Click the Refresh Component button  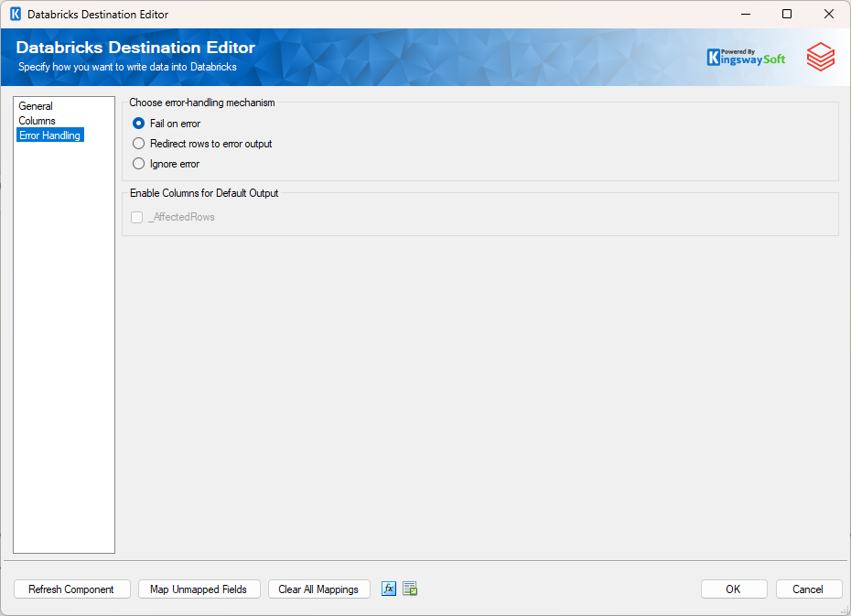(71, 589)
